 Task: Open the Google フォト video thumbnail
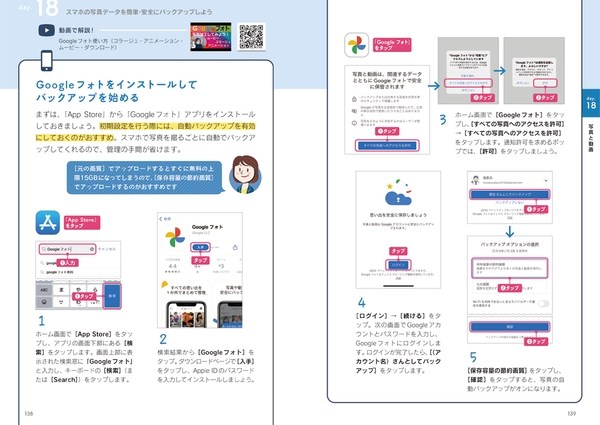(210, 36)
